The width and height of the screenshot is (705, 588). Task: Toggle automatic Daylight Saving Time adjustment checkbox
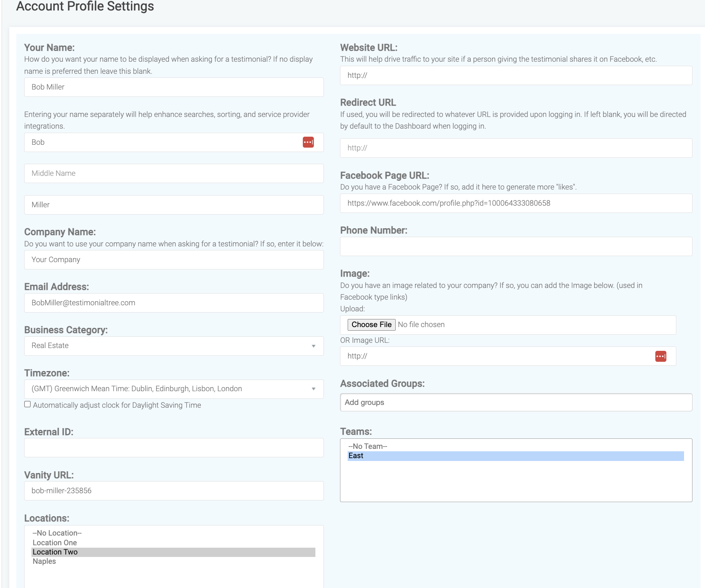27,405
